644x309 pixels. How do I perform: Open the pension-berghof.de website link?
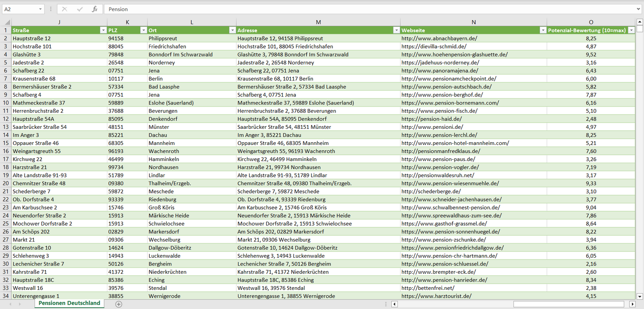click(442, 95)
